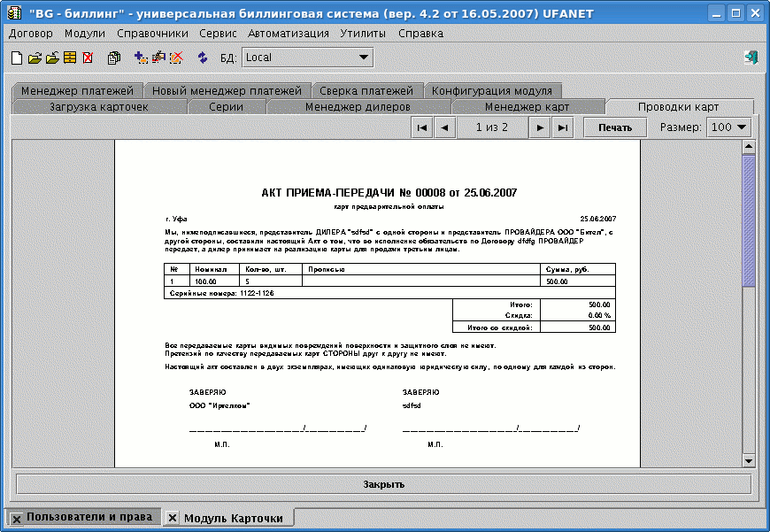The width and height of the screenshot is (770, 532).
Task: Click the Закрыть button
Action: (383, 484)
